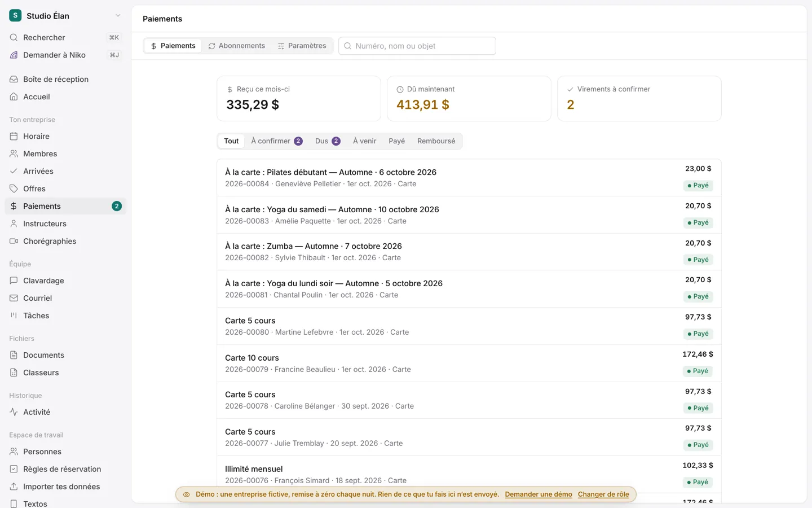Show Payé payments filter
This screenshot has width=812, height=508.
click(397, 141)
